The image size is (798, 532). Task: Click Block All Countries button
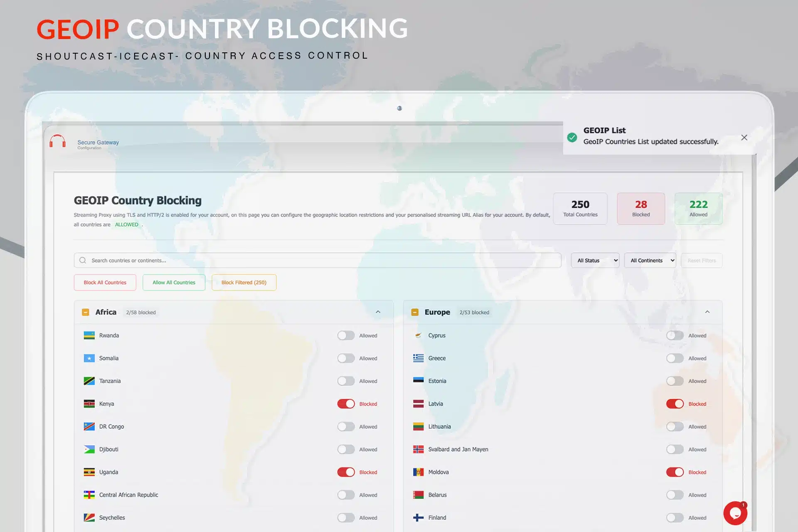point(105,282)
